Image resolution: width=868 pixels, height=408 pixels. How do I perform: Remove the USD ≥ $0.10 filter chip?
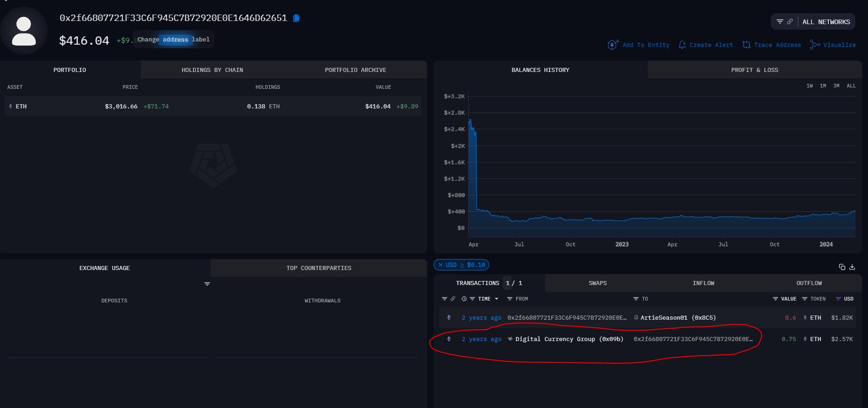(440, 265)
